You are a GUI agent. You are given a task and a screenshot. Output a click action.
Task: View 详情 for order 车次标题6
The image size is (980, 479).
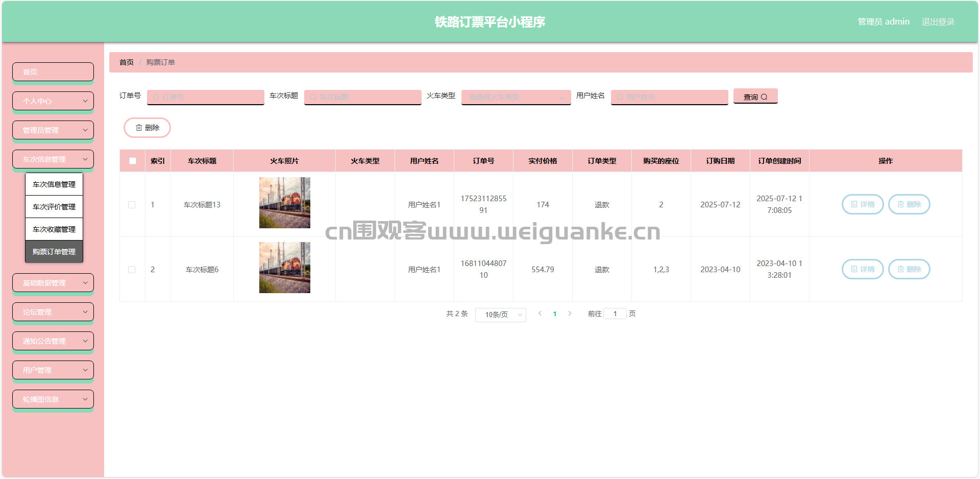[x=863, y=269]
